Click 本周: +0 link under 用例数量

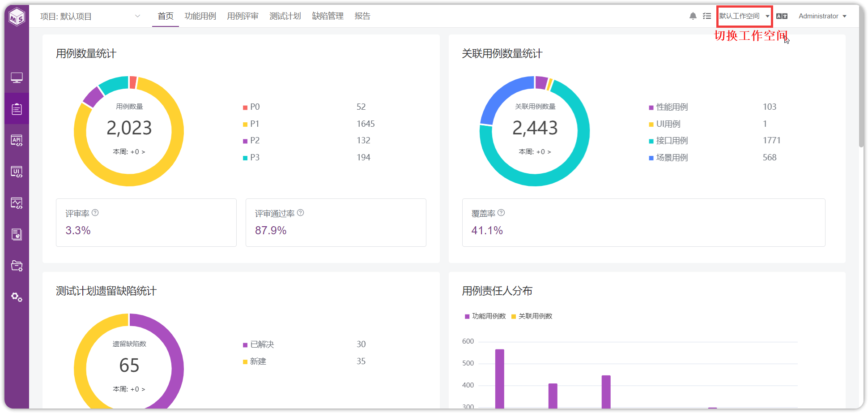129,152
